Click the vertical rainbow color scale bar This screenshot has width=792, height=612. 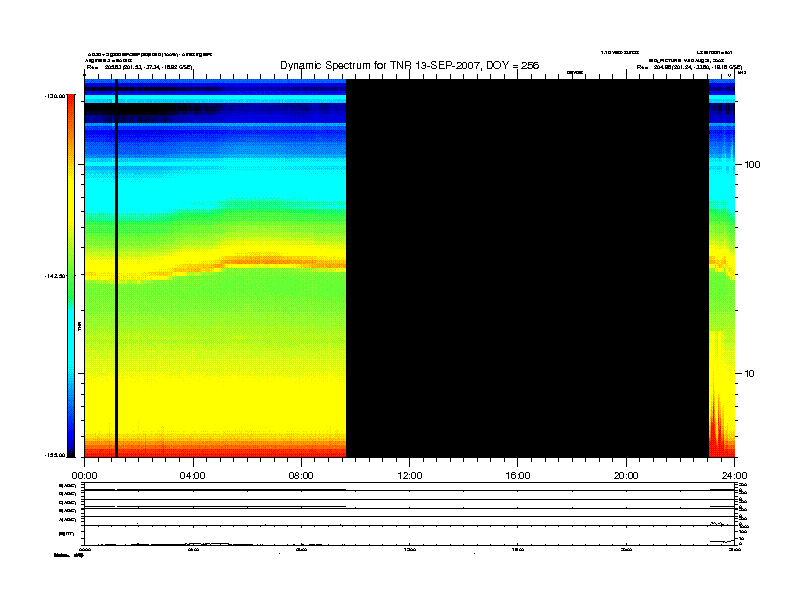click(71, 276)
